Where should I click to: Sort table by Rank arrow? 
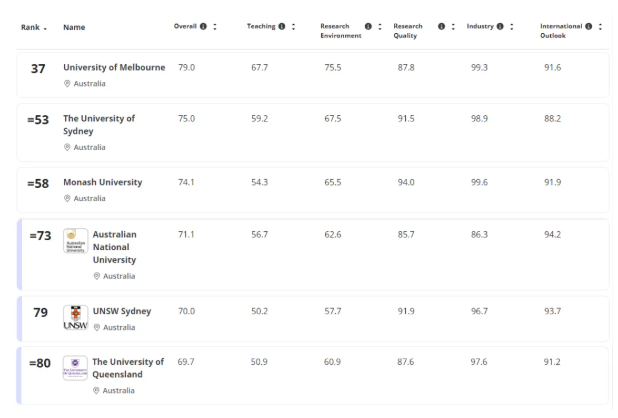coord(45,28)
